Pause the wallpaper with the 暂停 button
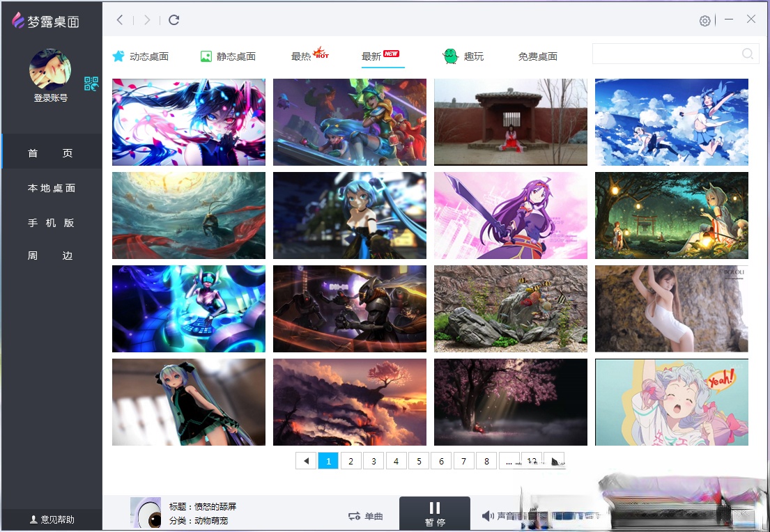Image resolution: width=770 pixels, height=532 pixels. coord(434,513)
